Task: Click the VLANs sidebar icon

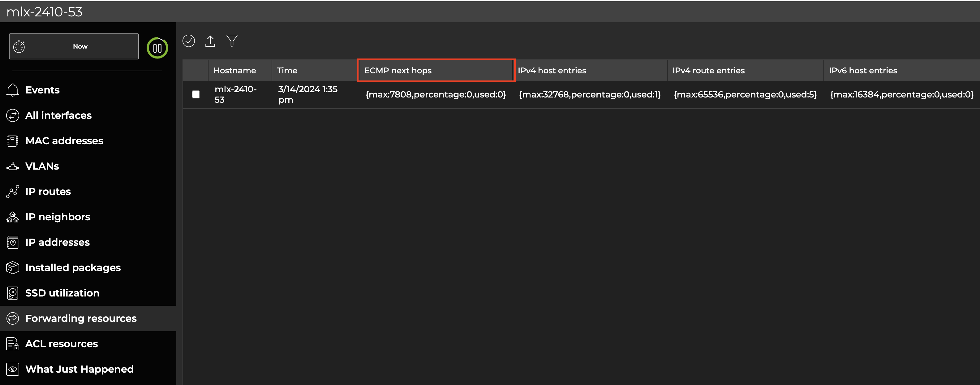Action: [x=13, y=166]
